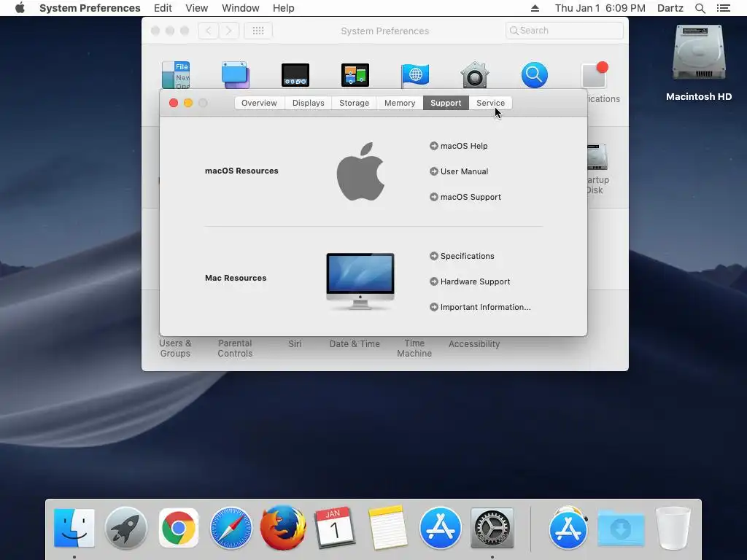Open the Window menu
The width and height of the screenshot is (747, 560).
pos(241,8)
